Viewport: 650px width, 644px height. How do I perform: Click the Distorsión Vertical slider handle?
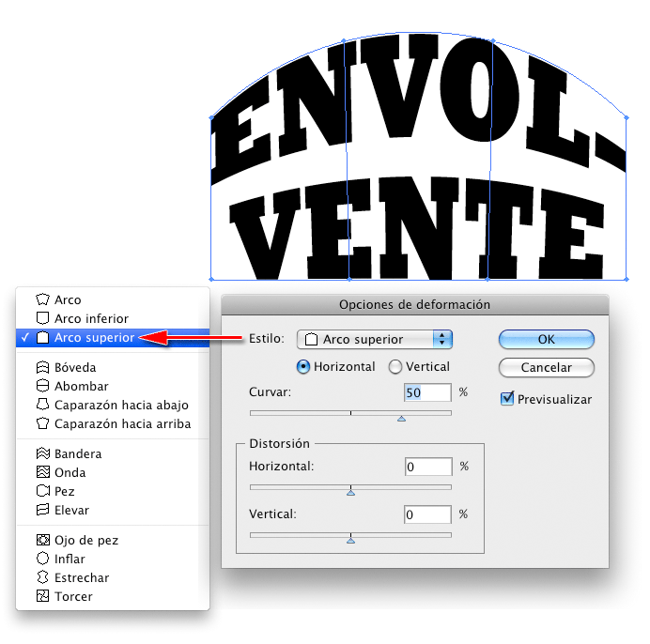350,541
